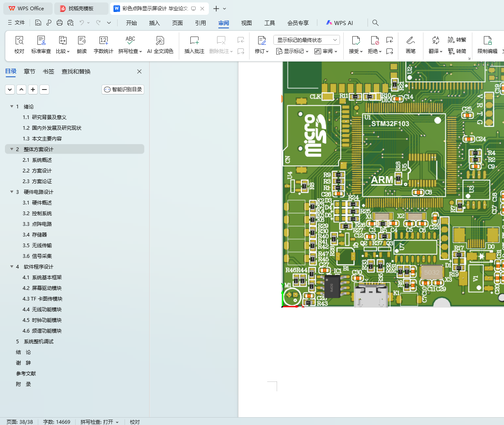The height and width of the screenshot is (425, 504).
Task: Click 字数: 14669 in status bar
Action: point(57,422)
